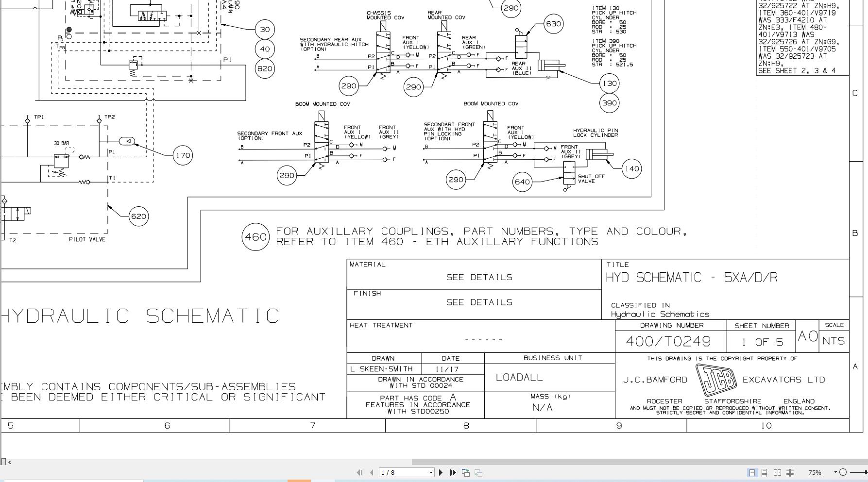The height and width of the screenshot is (482, 868).
Task: Click the CHASSIS MOUNTED COV label
Action: (x=385, y=16)
